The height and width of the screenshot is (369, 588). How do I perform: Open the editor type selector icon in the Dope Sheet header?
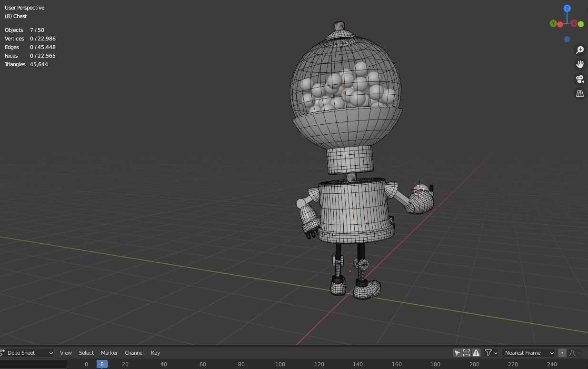[x=2, y=353]
